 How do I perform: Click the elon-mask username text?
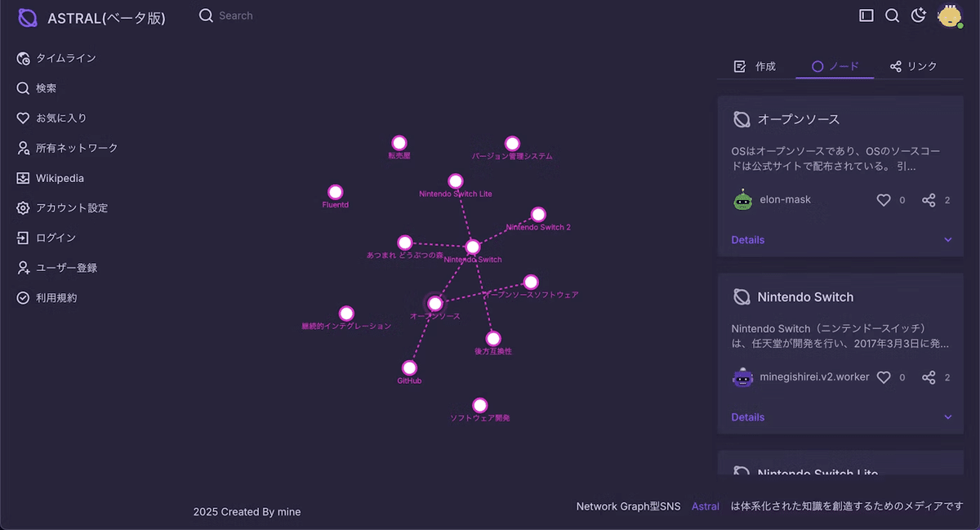point(786,199)
